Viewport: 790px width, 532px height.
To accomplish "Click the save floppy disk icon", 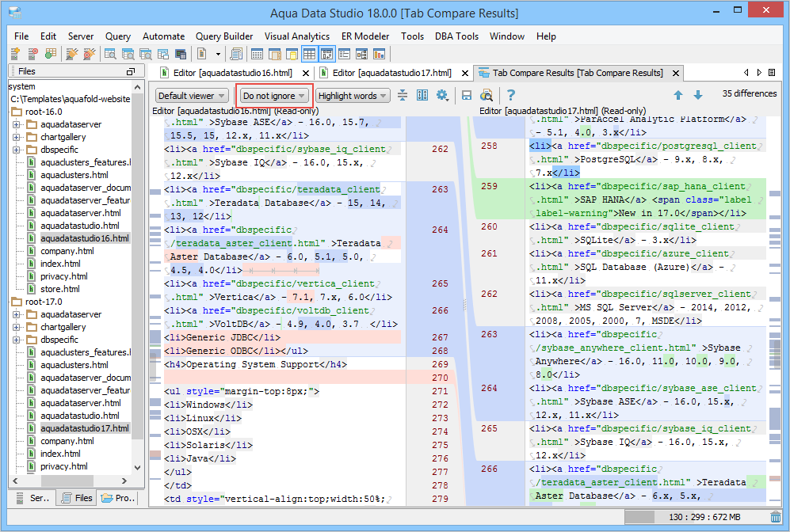I will (x=467, y=96).
